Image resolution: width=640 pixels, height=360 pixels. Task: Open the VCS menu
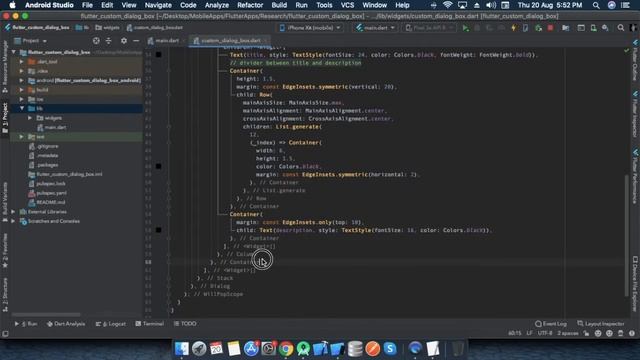[347, 5]
